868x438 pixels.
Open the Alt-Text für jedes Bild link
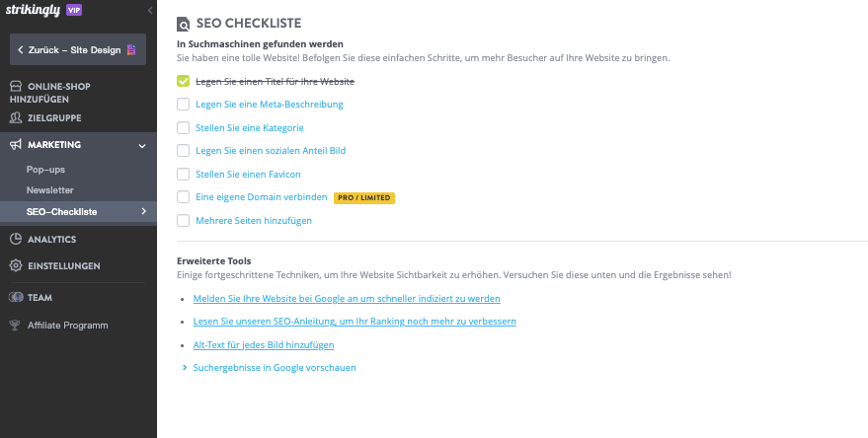264,345
